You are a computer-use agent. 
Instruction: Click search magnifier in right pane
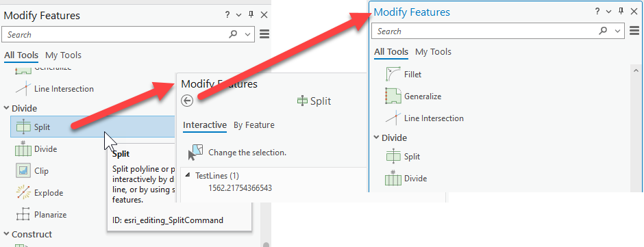click(603, 31)
